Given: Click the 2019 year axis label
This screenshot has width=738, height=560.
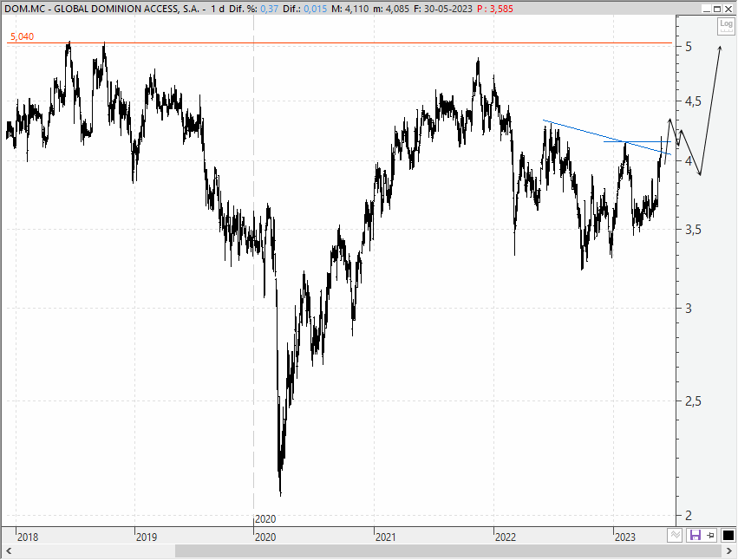Looking at the screenshot, I should 147,537.
